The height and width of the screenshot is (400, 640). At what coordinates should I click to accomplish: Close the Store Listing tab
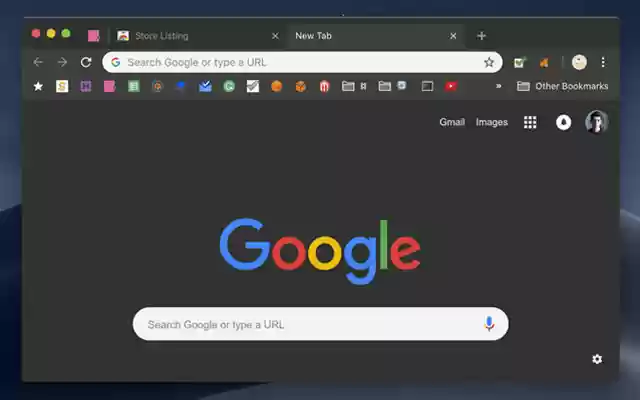click(275, 36)
